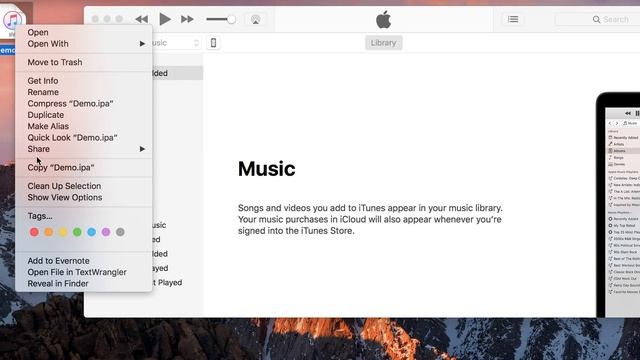
Task: Select the iPhone device icon
Action: (x=213, y=43)
